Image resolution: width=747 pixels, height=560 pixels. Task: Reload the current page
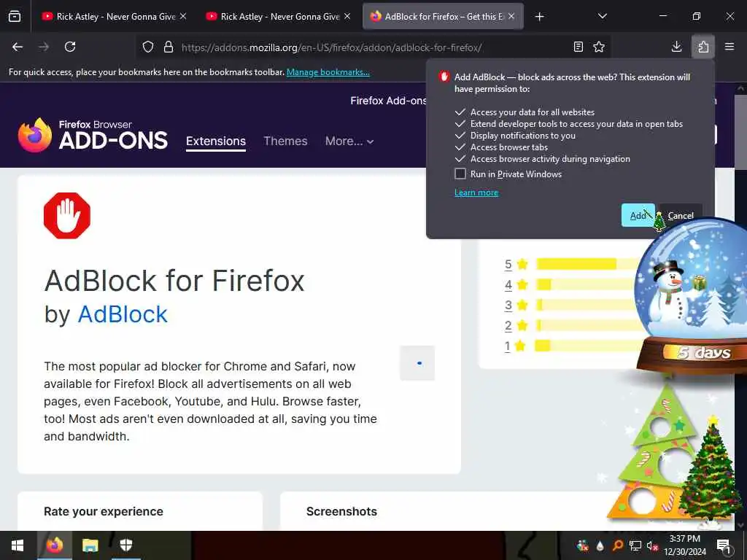70,47
